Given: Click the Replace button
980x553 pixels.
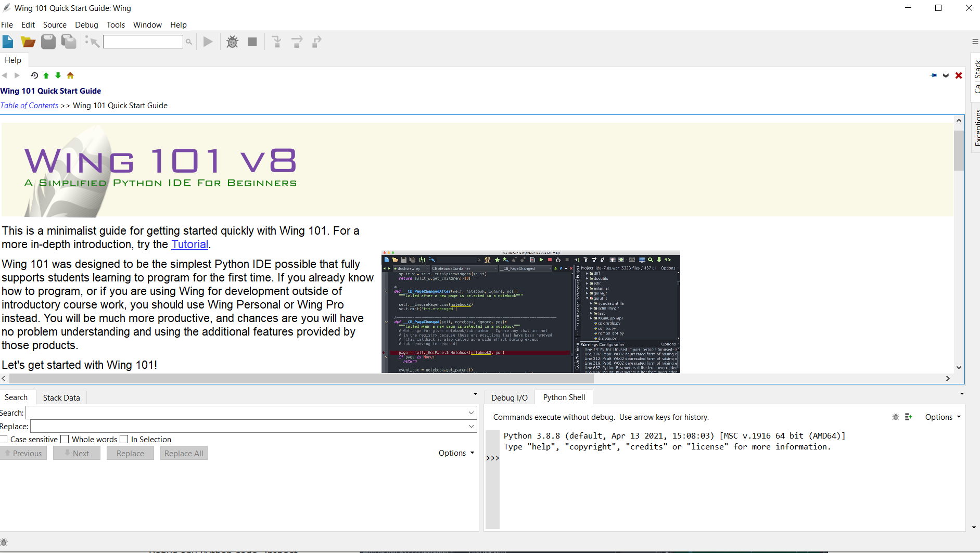Looking at the screenshot, I should pyautogui.click(x=130, y=453).
